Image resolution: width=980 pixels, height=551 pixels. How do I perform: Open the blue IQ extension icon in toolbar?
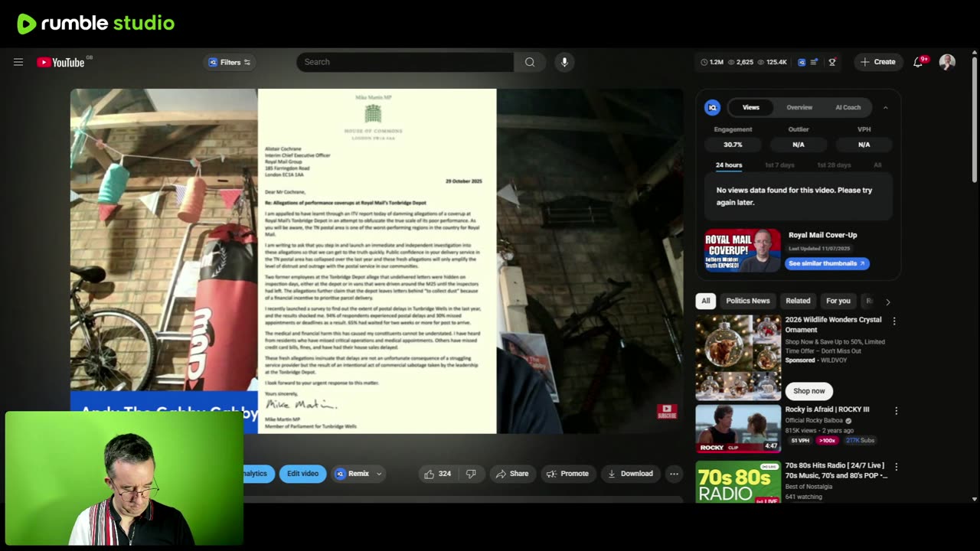(802, 62)
